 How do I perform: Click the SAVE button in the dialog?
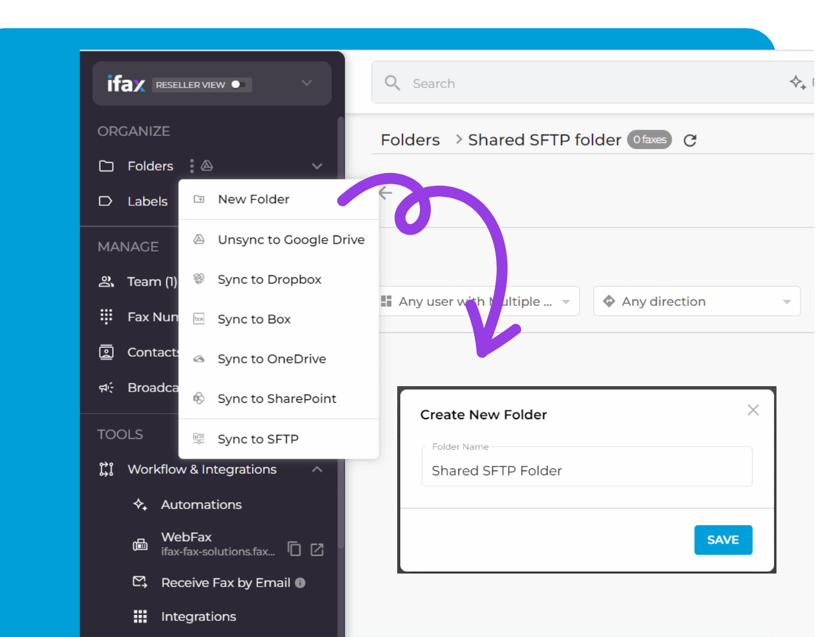(723, 539)
